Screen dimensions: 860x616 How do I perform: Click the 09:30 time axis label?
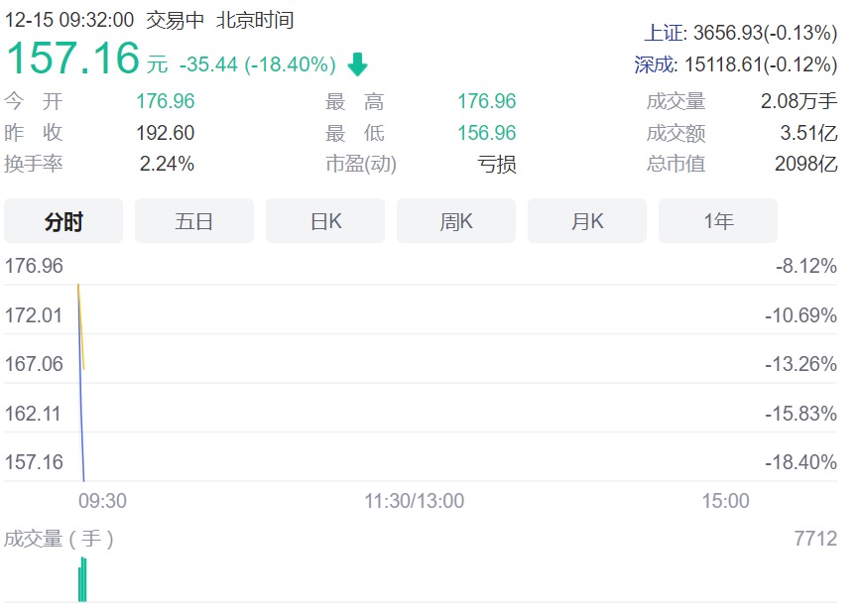point(102,501)
